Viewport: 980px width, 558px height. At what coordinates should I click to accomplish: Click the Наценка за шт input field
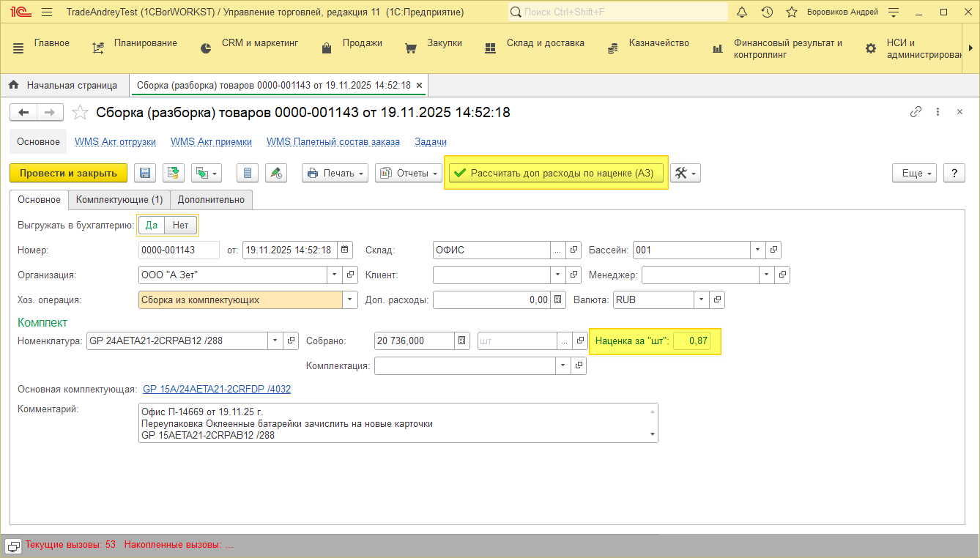coord(691,341)
